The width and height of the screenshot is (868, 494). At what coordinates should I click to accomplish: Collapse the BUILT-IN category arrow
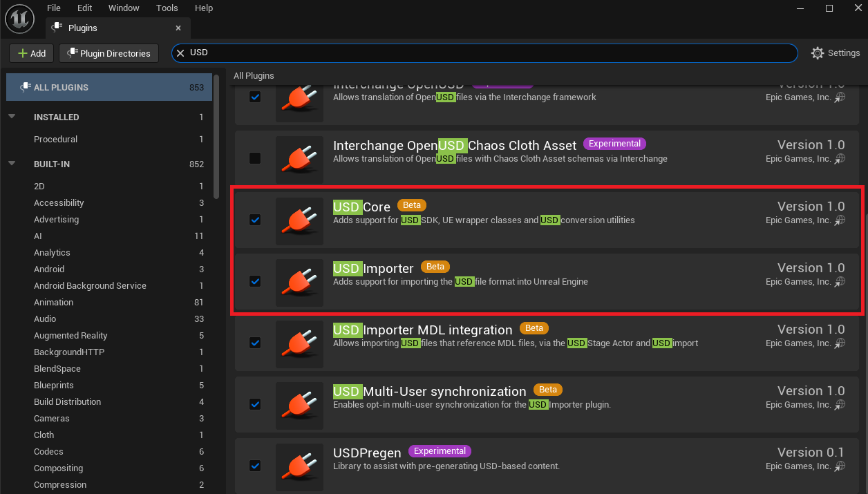click(x=12, y=164)
